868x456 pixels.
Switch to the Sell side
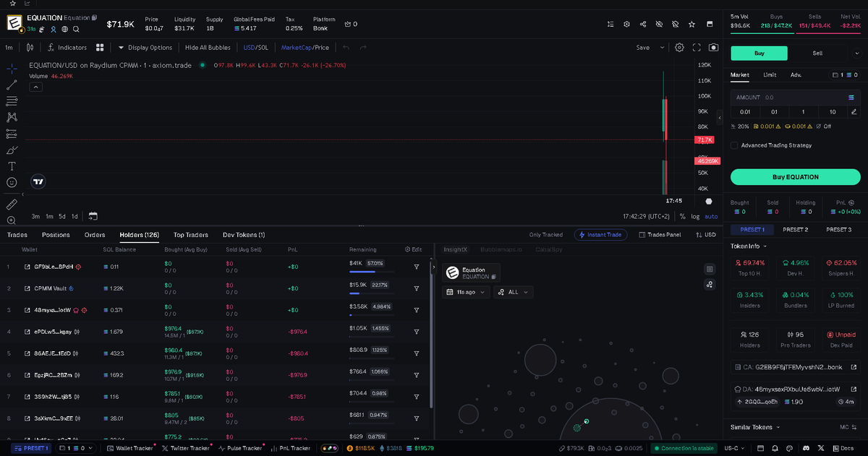817,53
